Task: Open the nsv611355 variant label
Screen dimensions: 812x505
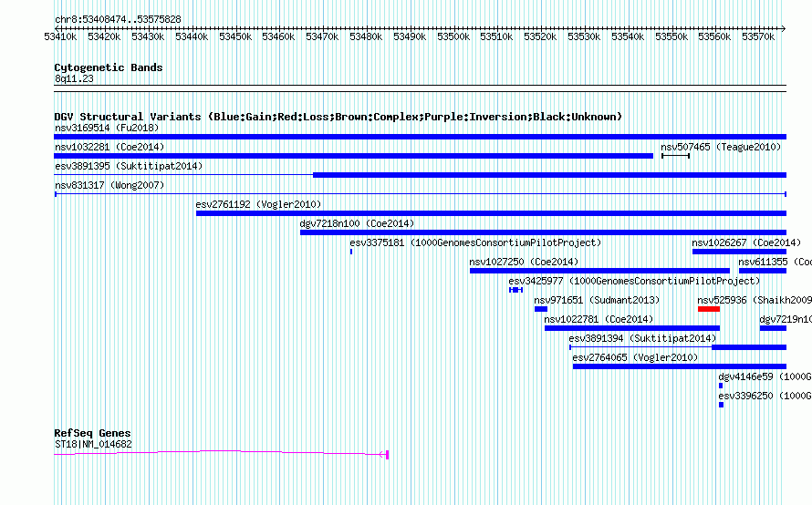Action: click(x=775, y=262)
